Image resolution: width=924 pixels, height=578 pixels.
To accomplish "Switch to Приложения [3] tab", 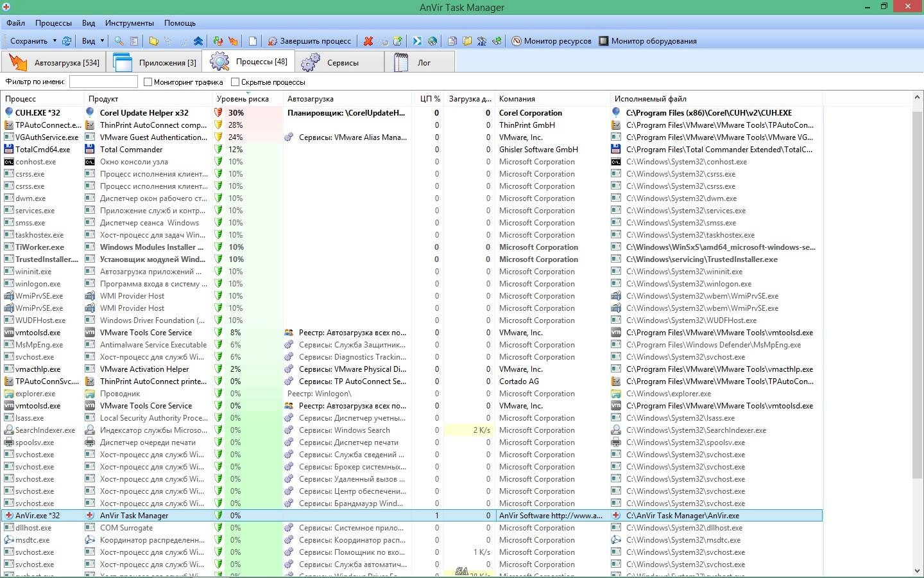I will coord(154,62).
